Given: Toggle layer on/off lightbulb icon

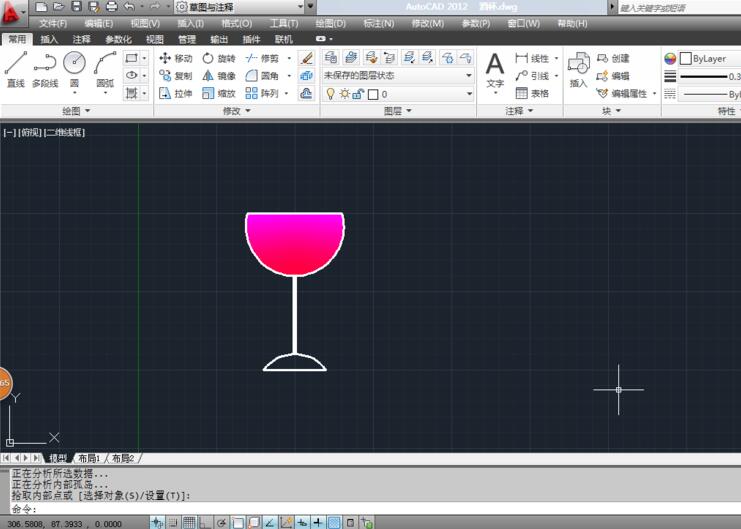Looking at the screenshot, I should click(x=330, y=94).
